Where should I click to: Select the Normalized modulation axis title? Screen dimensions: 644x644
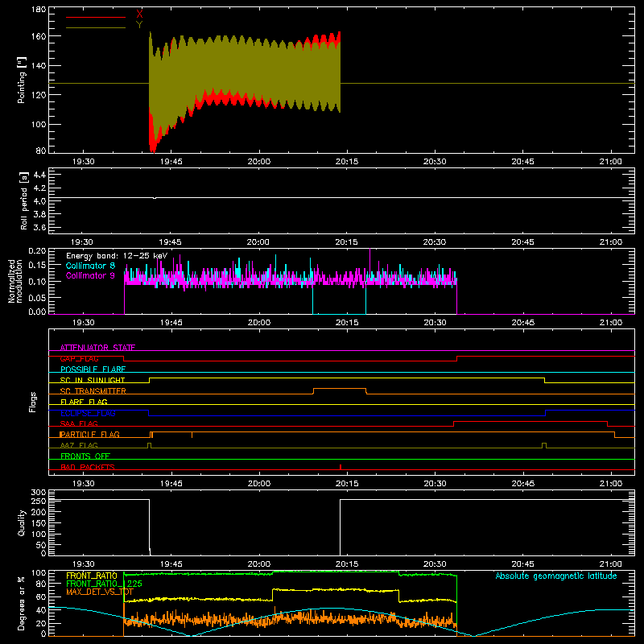(15, 281)
